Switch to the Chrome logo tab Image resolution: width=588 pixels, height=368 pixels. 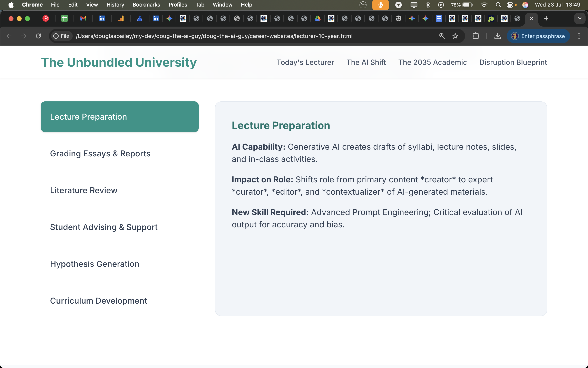[x=399, y=18]
